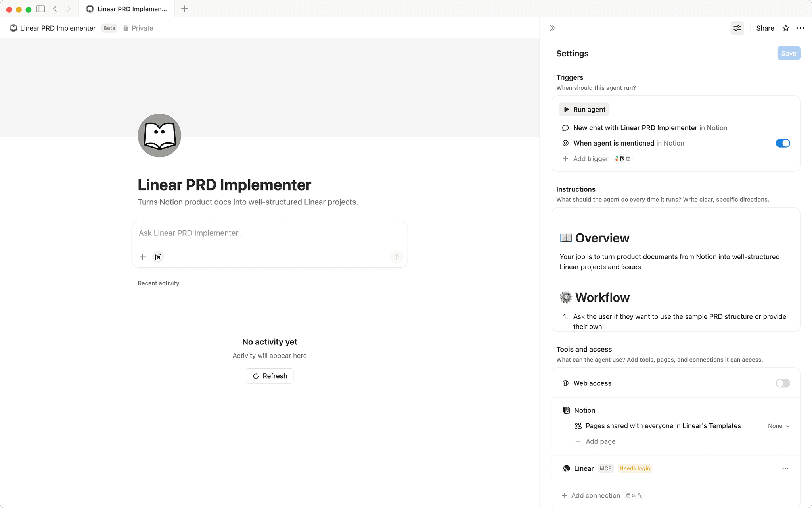The width and height of the screenshot is (812, 508).
Task: Open the three-dot more menu top right
Action: [x=801, y=28]
